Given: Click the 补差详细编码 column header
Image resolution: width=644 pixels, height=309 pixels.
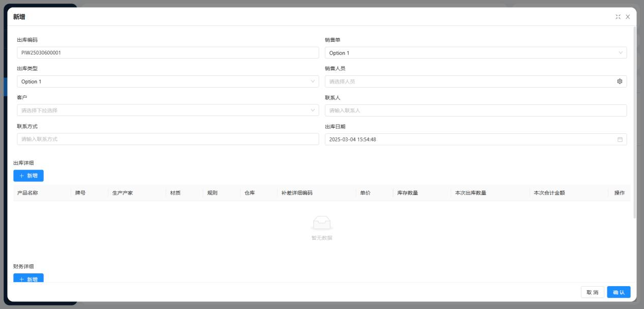Looking at the screenshot, I should 317,193.
